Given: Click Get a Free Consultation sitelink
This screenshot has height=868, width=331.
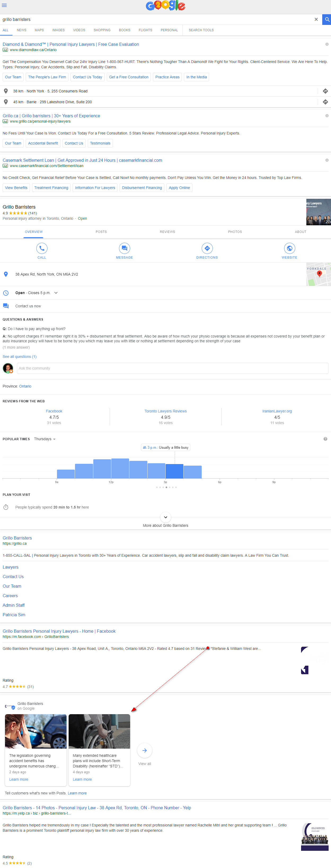Looking at the screenshot, I should tap(129, 77).
